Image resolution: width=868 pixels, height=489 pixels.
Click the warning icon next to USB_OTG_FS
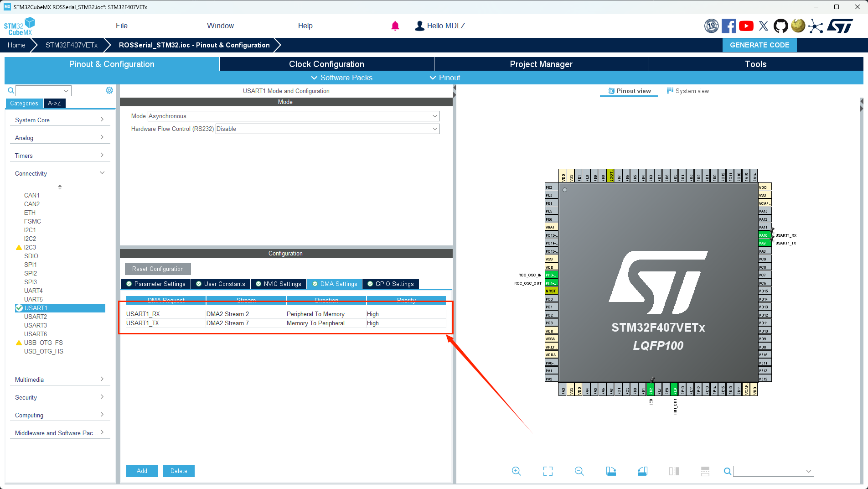coord(19,343)
